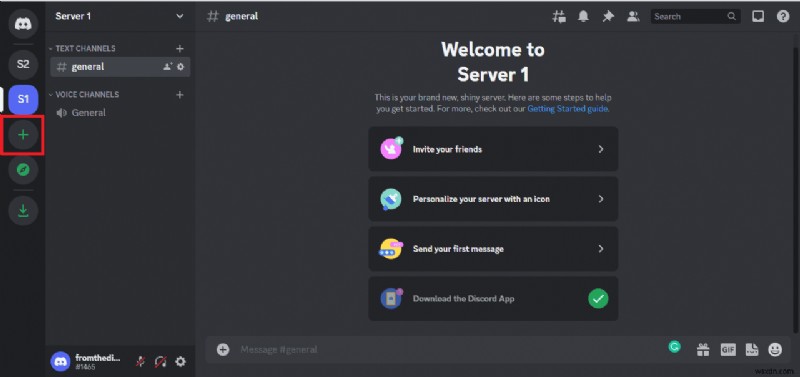Screen dimensions: 800x377
Task: Edit general channel settings gear
Action: (180, 66)
